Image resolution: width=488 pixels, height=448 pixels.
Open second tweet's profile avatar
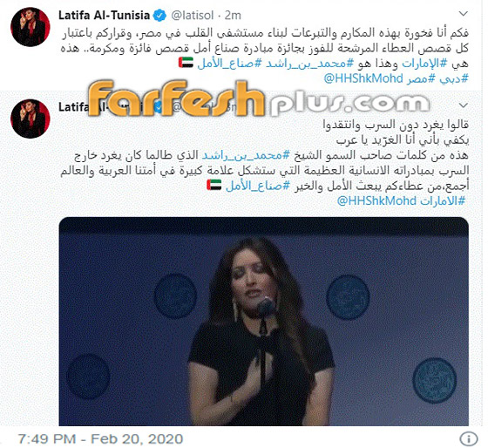point(30,119)
